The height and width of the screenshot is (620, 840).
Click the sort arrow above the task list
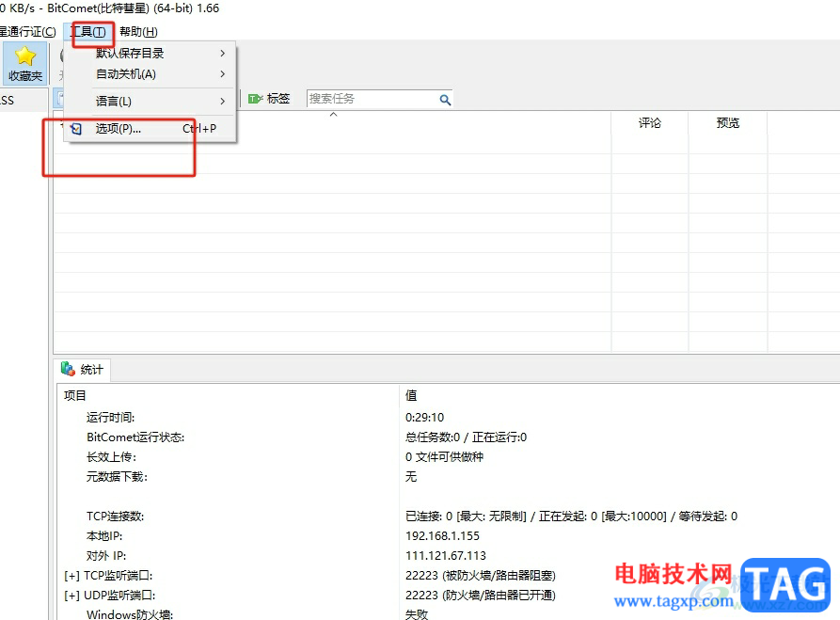point(333,115)
